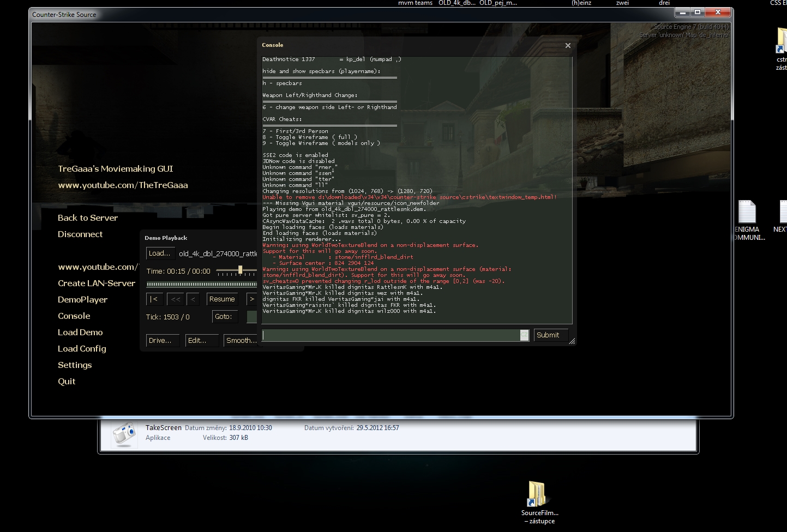Click the demo playback speed slider handle

[x=240, y=270]
